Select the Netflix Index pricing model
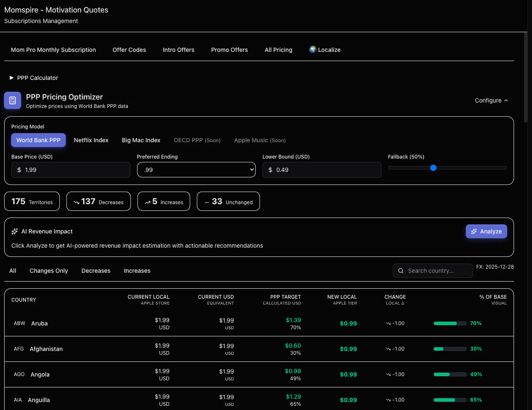This screenshot has height=410, width=532. pyautogui.click(x=91, y=140)
